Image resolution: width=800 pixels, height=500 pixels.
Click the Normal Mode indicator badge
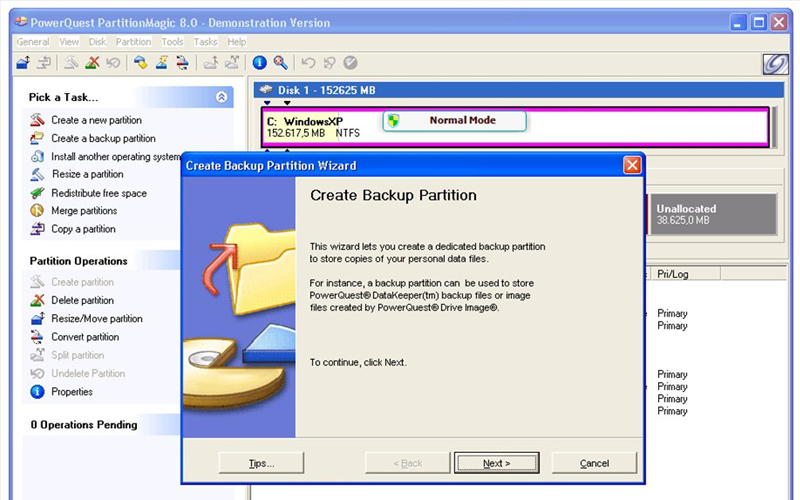coord(454,121)
